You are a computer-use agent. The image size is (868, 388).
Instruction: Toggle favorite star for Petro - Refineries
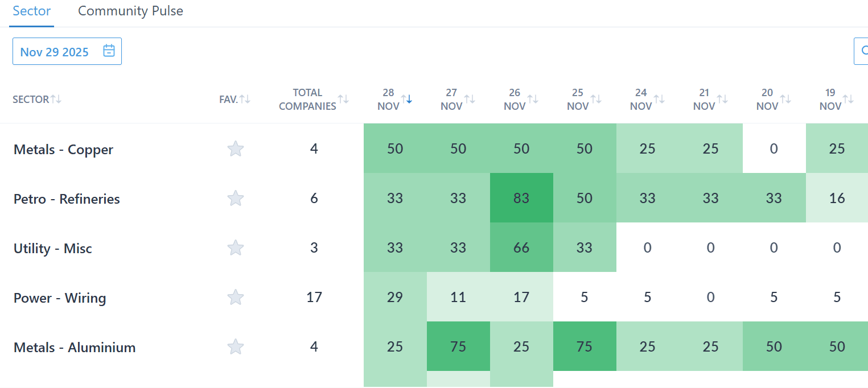click(236, 199)
